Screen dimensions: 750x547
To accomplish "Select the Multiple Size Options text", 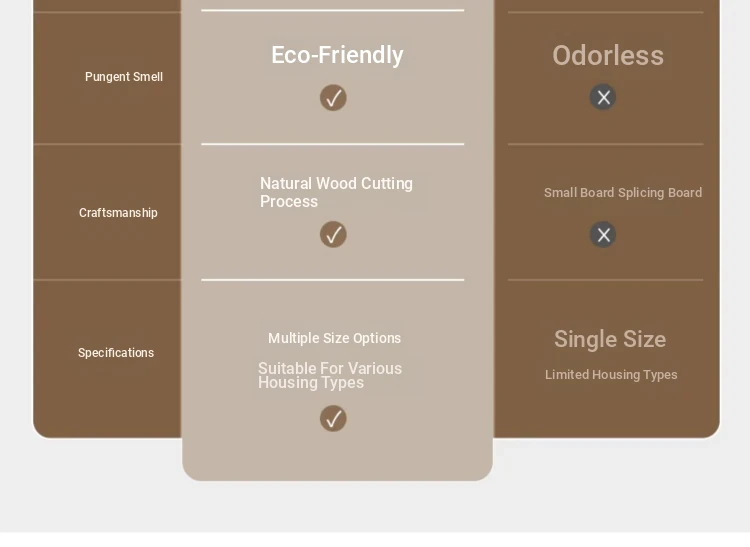I will coord(334,338).
